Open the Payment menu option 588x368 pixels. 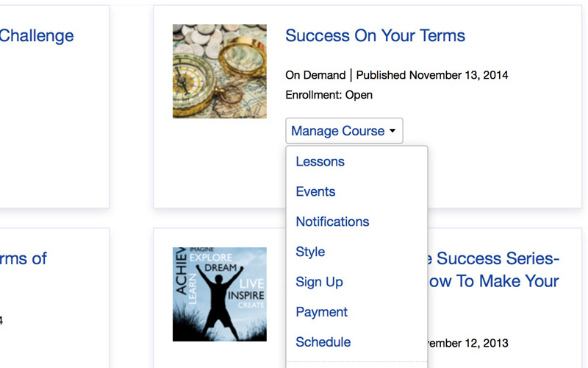[x=321, y=313]
